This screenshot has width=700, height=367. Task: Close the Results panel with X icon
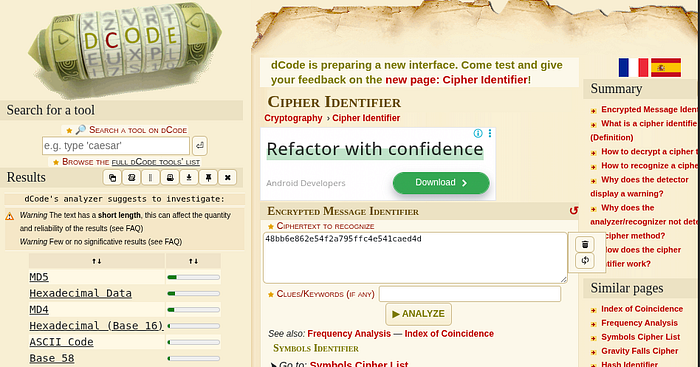pos(228,178)
